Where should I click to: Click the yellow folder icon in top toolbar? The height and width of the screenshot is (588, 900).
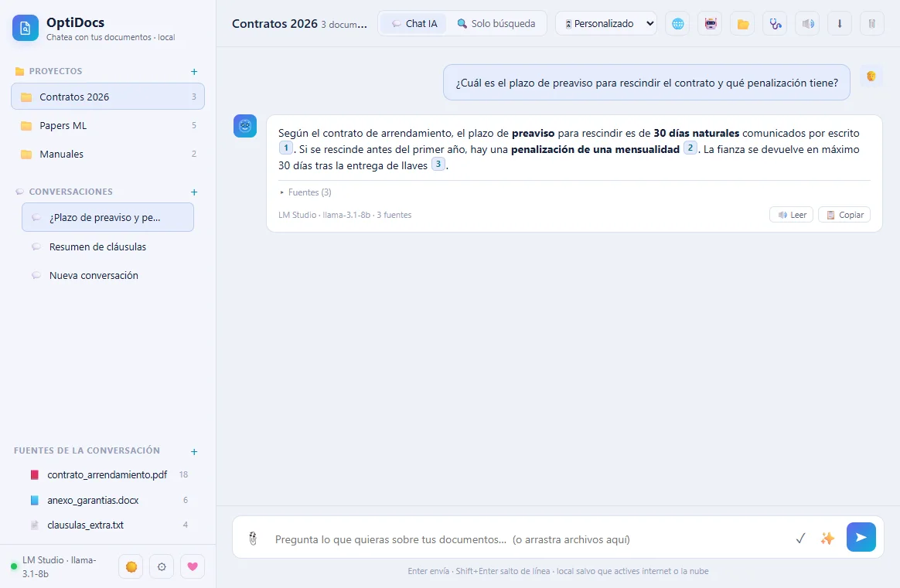(x=743, y=23)
